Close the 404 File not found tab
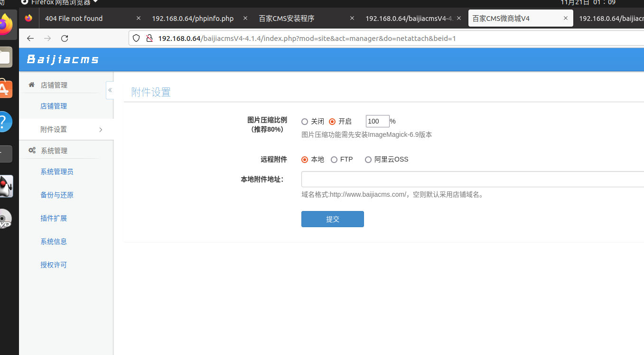This screenshot has height=355, width=644. (139, 19)
